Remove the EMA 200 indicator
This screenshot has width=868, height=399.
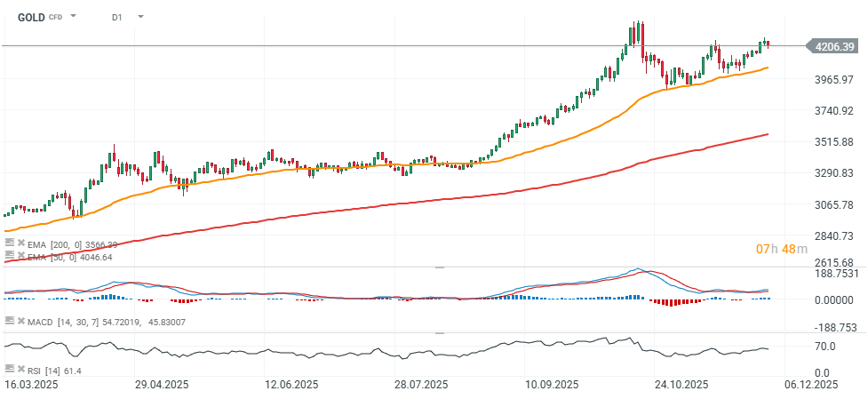pos(21,243)
